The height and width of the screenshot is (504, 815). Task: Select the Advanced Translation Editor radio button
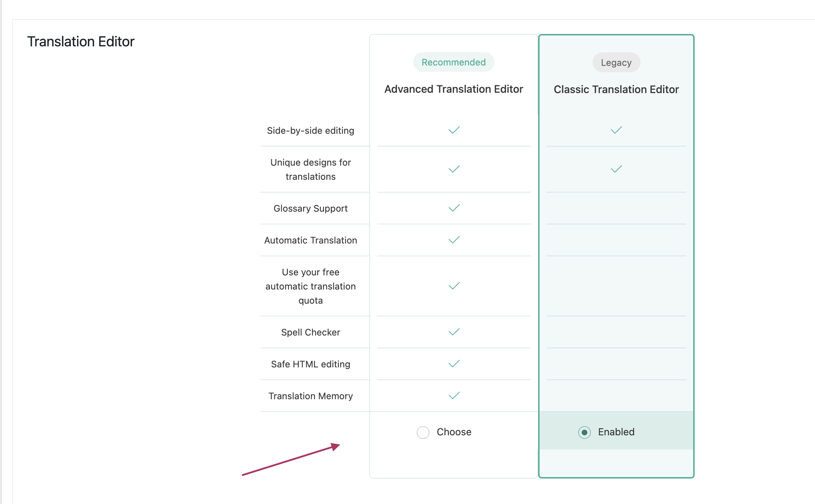tap(423, 432)
